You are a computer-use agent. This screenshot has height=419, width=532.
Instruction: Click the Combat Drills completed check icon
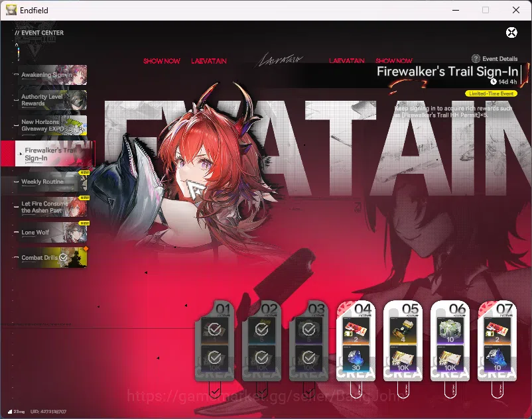coord(63,258)
